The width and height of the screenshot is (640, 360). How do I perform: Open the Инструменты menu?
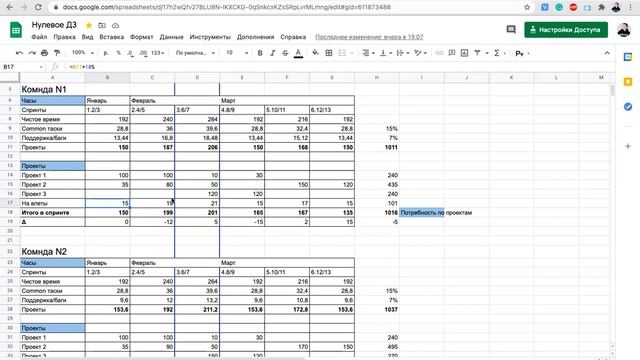[x=210, y=37]
